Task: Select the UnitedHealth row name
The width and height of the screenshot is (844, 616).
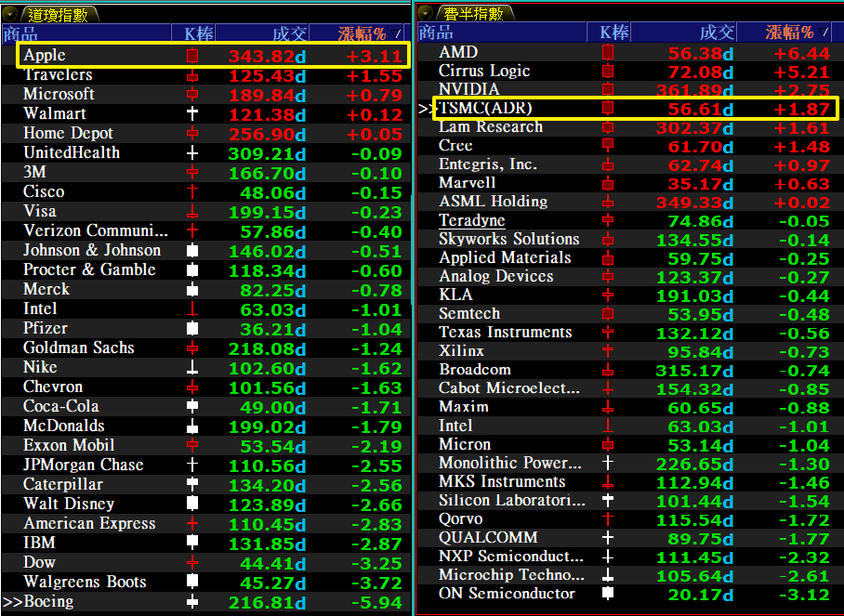Action: [x=72, y=152]
